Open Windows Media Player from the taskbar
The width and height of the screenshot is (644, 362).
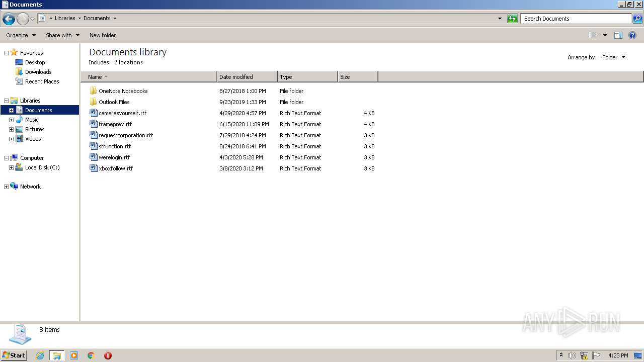coord(74,355)
